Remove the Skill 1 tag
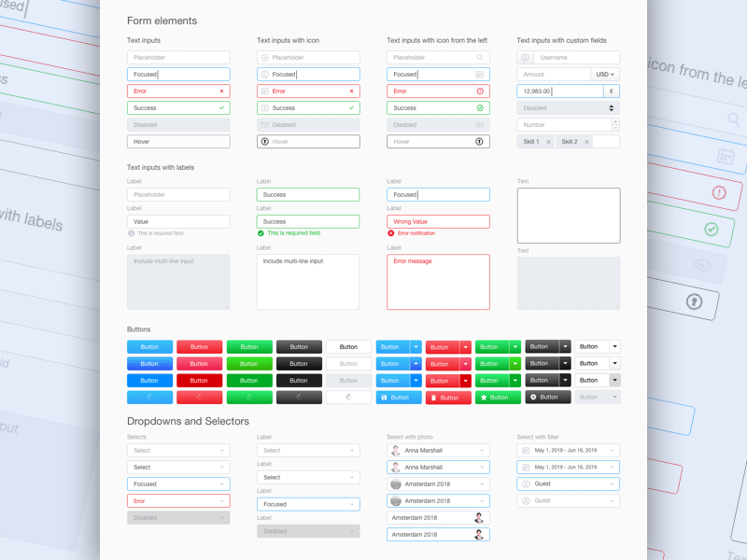Viewport: 747px width, 560px height. 548,142
